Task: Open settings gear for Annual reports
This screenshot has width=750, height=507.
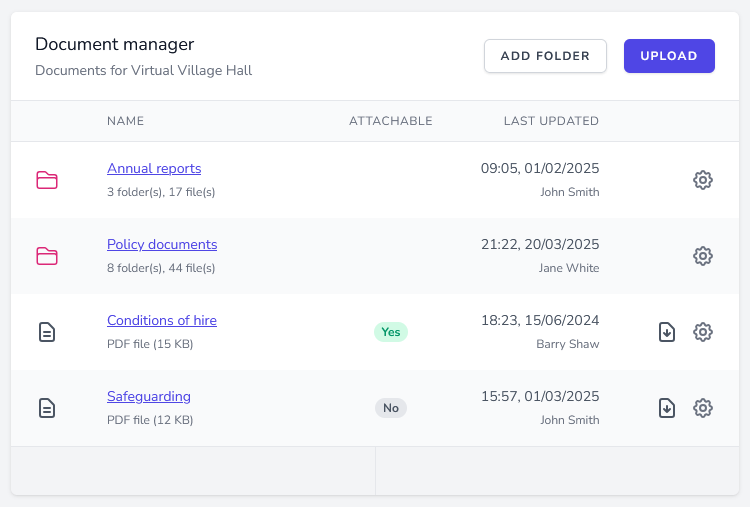Action: coord(703,180)
